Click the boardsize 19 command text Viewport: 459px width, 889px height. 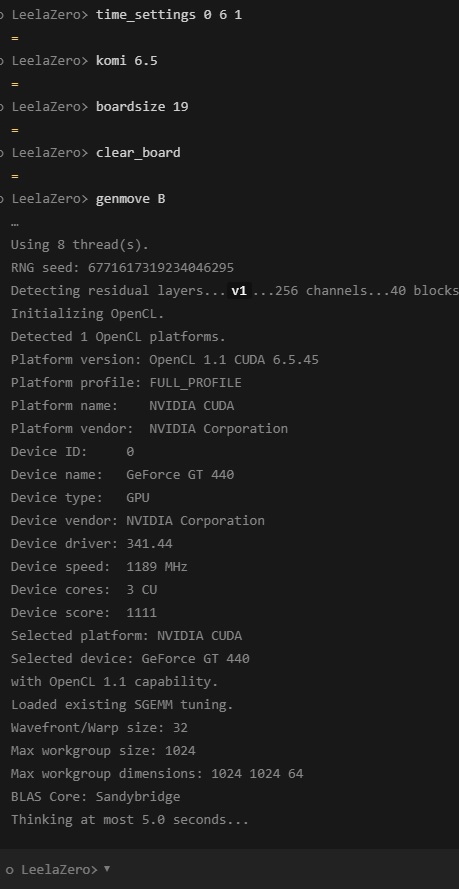142,107
